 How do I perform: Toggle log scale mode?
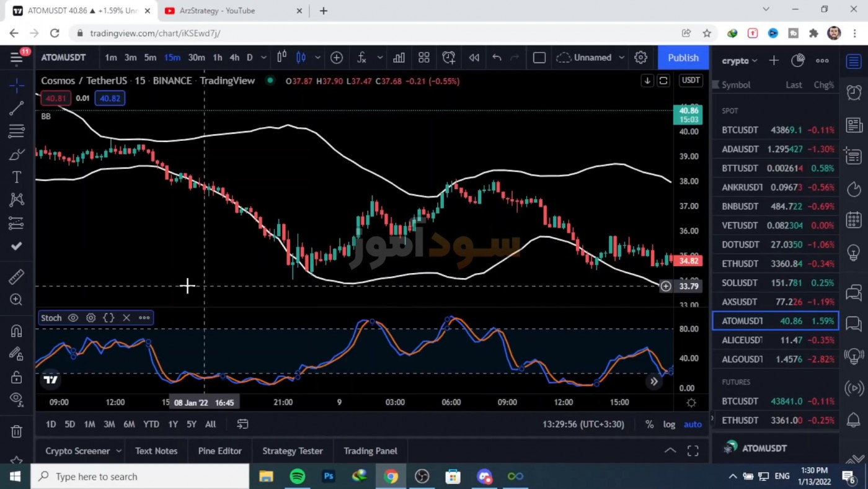coord(669,424)
